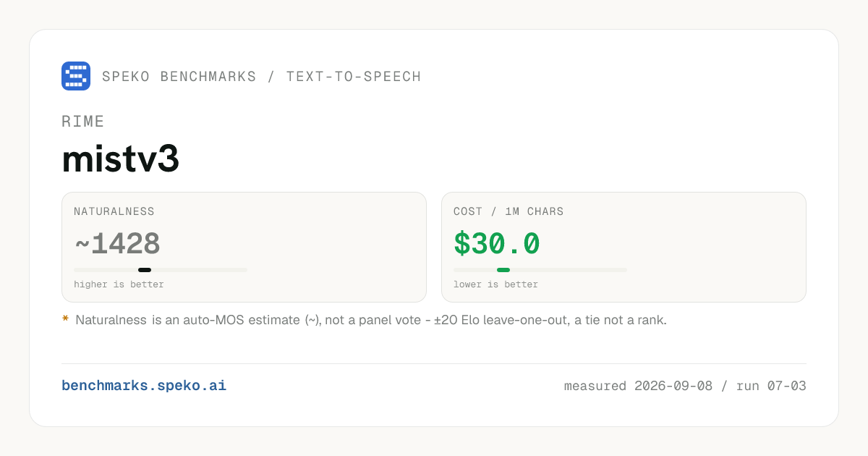Click the COST / 1M CHARS heading
The height and width of the screenshot is (456, 868).
point(509,212)
